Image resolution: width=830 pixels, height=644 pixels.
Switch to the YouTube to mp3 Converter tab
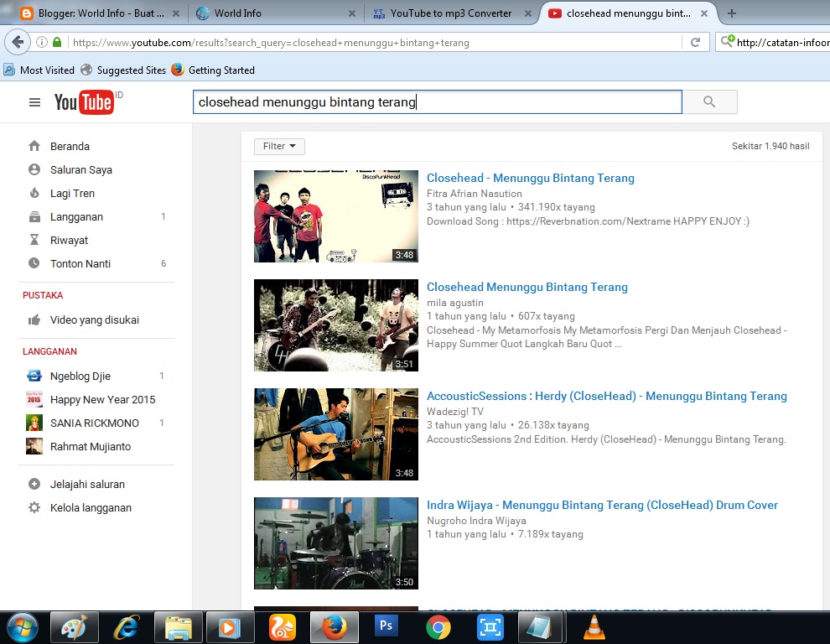point(451,13)
